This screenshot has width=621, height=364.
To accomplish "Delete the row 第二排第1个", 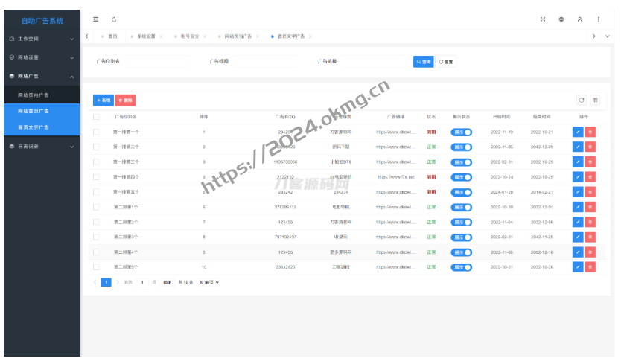I will [590, 207].
